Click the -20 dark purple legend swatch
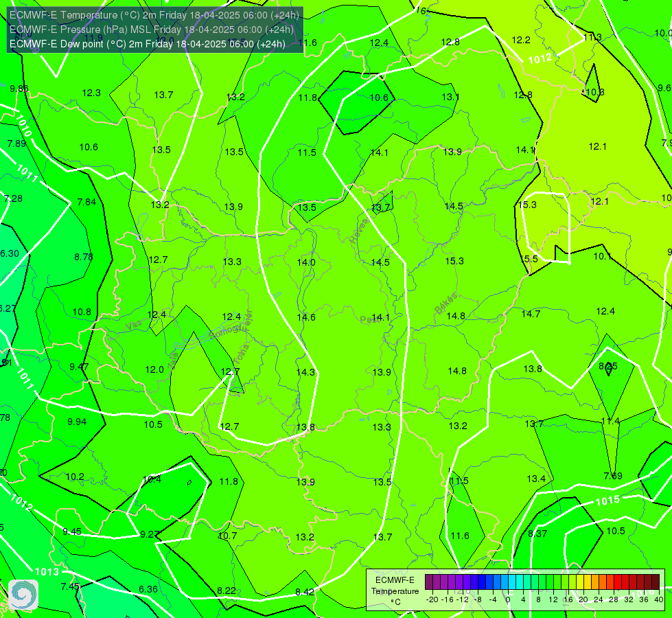Viewport: 672px width, 618px height. 428,582
